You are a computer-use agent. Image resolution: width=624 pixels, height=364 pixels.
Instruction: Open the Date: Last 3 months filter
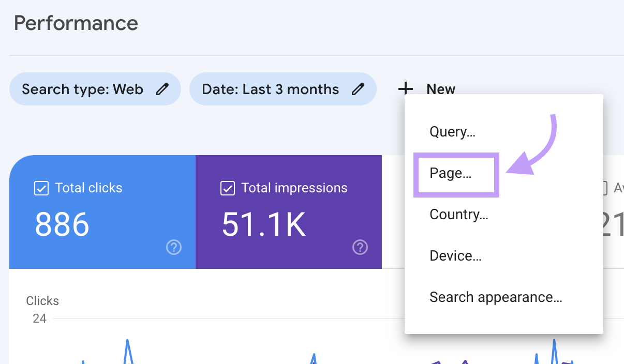click(x=270, y=89)
